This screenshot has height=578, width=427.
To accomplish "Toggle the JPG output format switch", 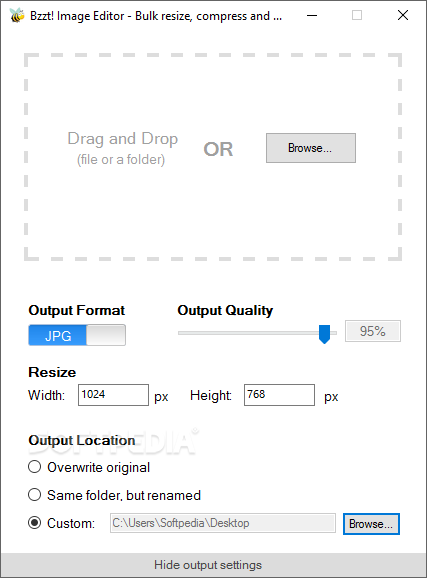I will [x=77, y=335].
